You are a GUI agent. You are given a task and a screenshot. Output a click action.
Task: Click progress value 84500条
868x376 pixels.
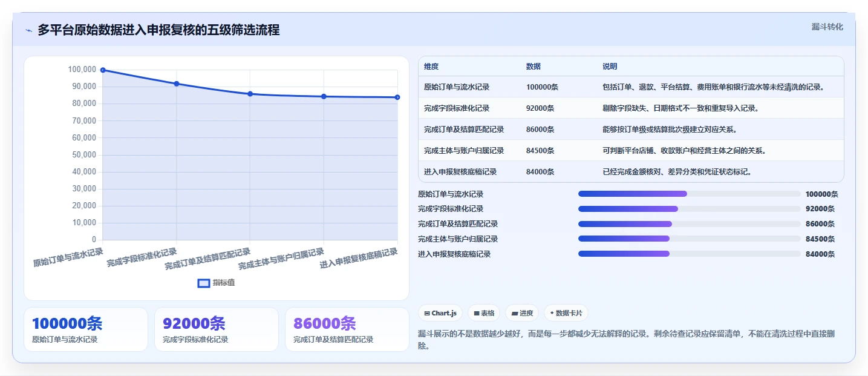tap(820, 239)
